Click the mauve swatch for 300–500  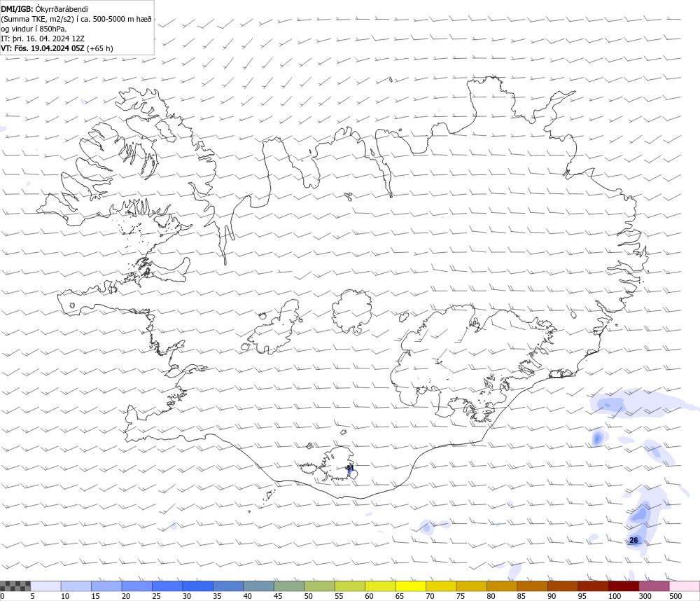[654, 586]
